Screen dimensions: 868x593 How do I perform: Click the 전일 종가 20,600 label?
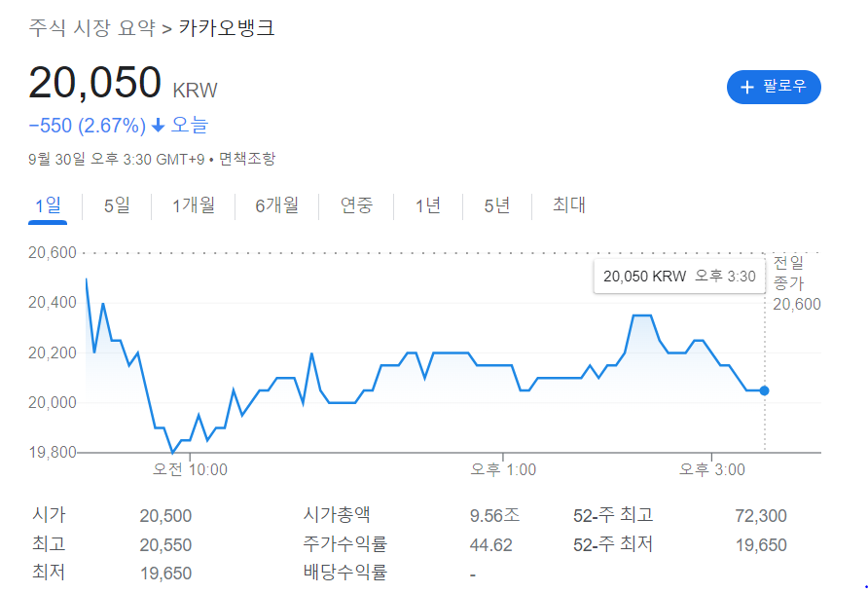pyautogui.click(x=797, y=283)
